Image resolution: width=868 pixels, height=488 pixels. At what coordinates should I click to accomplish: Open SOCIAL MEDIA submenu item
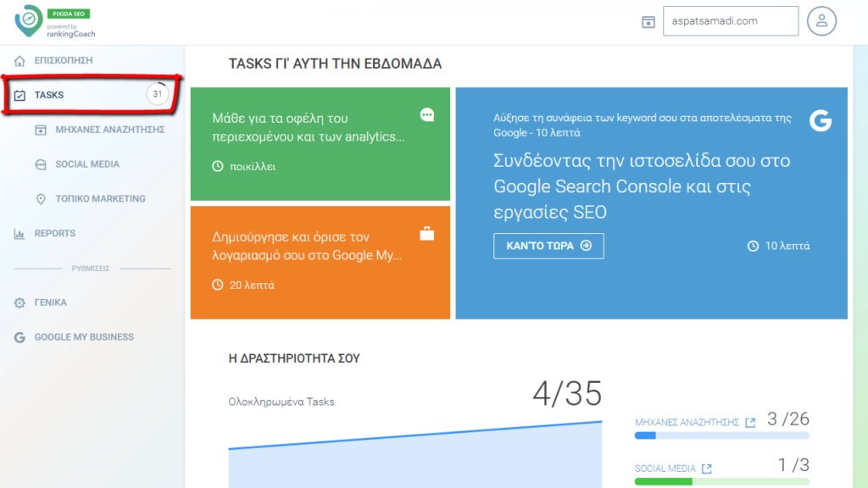click(87, 164)
